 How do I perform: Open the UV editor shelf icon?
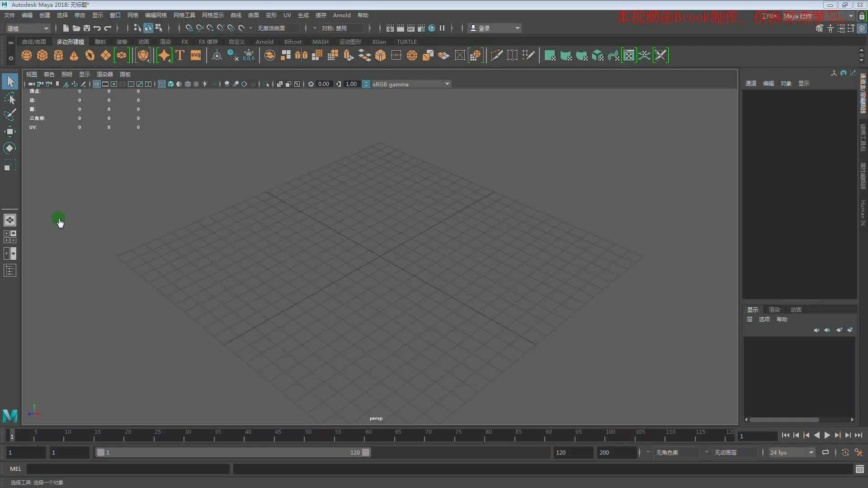[x=629, y=56]
